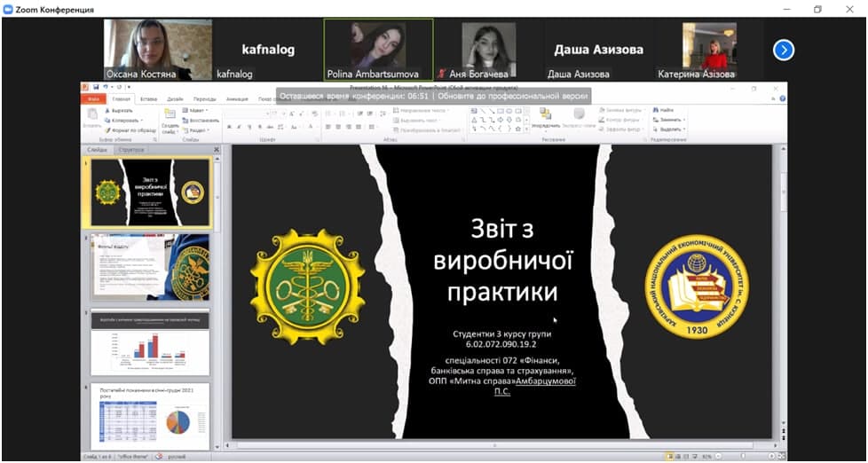The image size is (868, 463).
Task: Click the Copy (Копировать) command
Action: click(124, 120)
